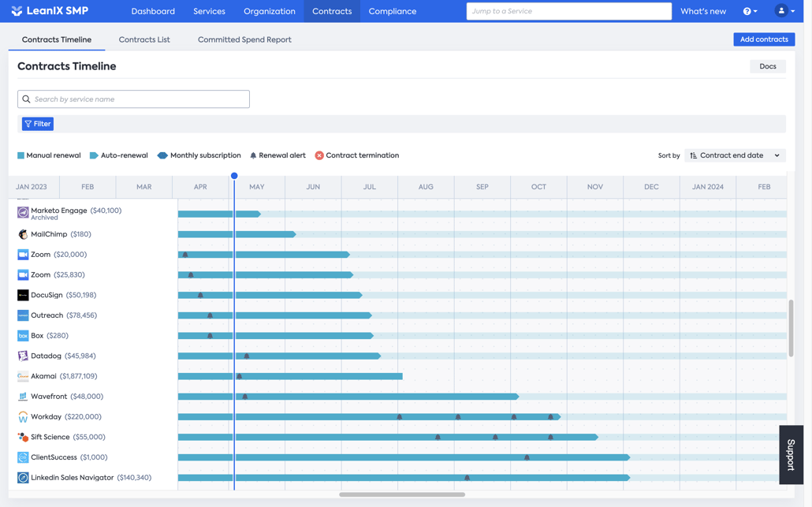
Task: Click the Akamai service icon
Action: (23, 376)
